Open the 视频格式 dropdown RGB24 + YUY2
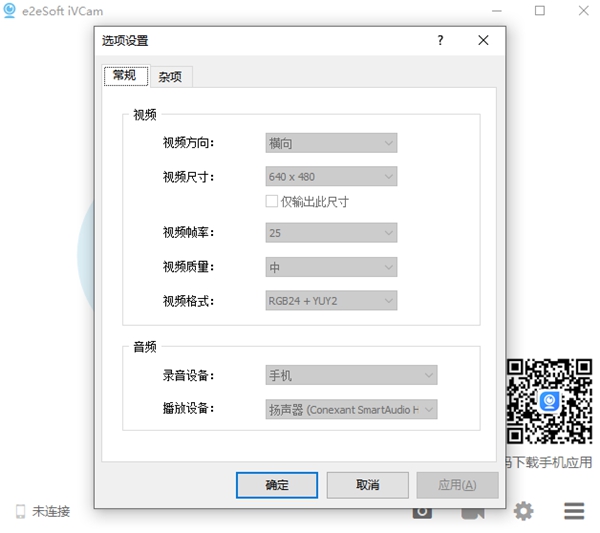 coord(331,301)
